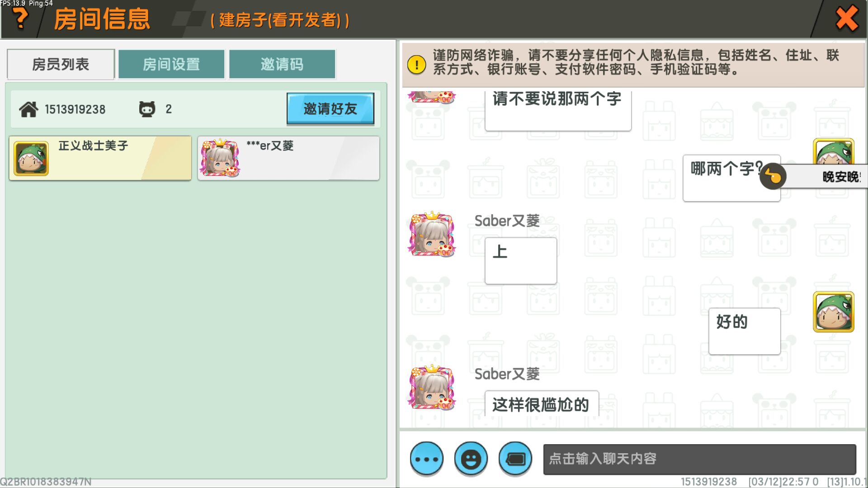Click the member count face icon
This screenshot has height=488, width=868.
[147, 109]
